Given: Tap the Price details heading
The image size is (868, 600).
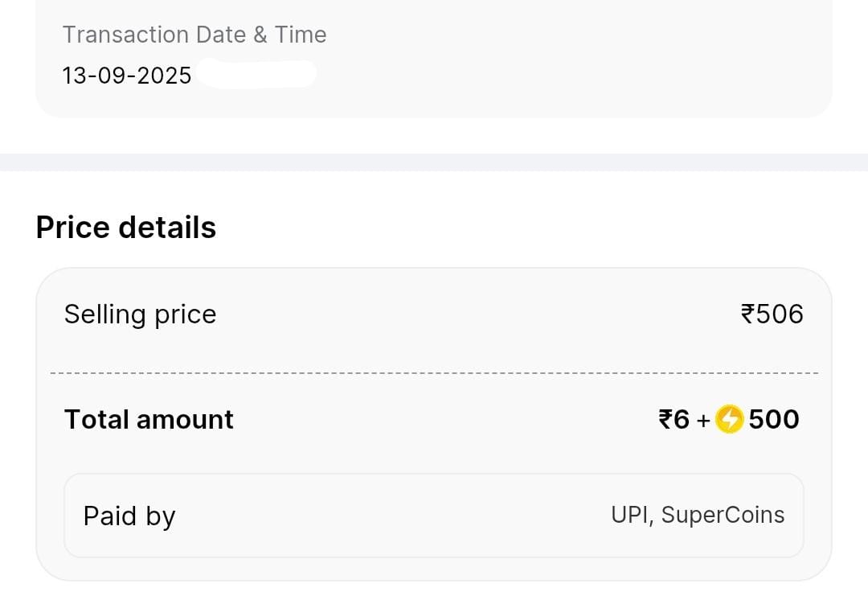Looking at the screenshot, I should [x=126, y=228].
